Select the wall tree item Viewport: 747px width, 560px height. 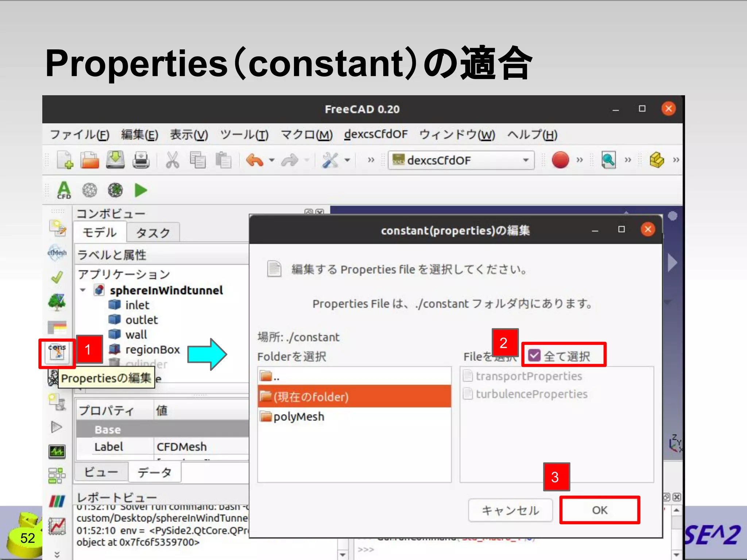(136, 334)
